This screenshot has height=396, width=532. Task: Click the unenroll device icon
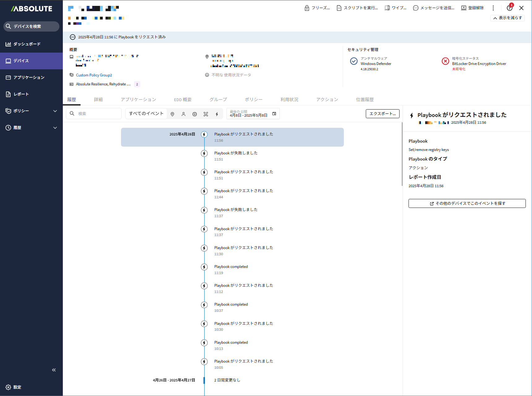pyautogui.click(x=464, y=8)
